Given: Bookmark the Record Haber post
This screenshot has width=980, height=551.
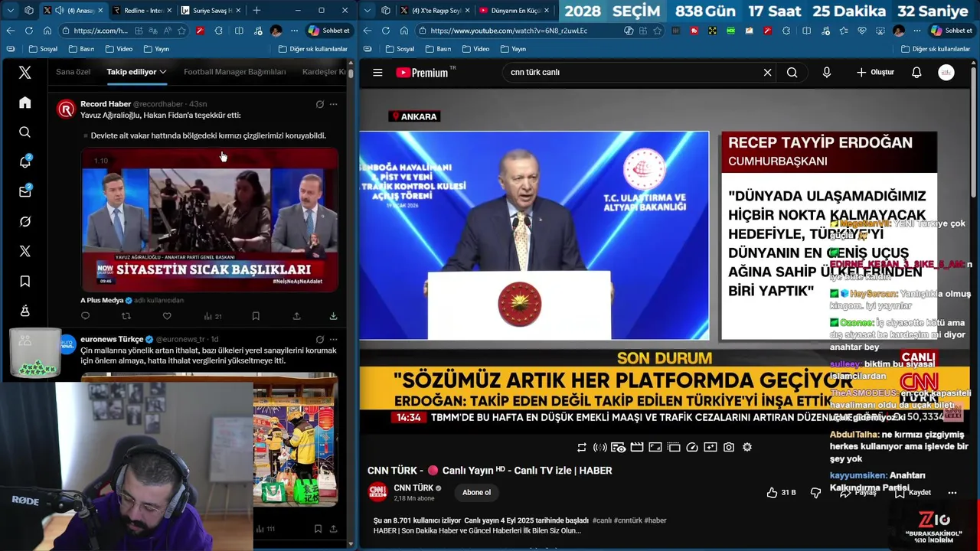Looking at the screenshot, I should [256, 316].
